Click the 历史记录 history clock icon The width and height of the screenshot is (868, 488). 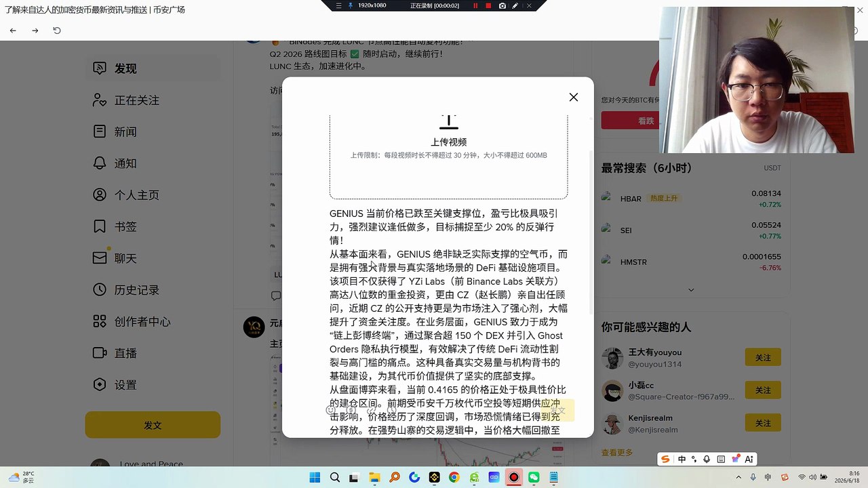(100, 290)
